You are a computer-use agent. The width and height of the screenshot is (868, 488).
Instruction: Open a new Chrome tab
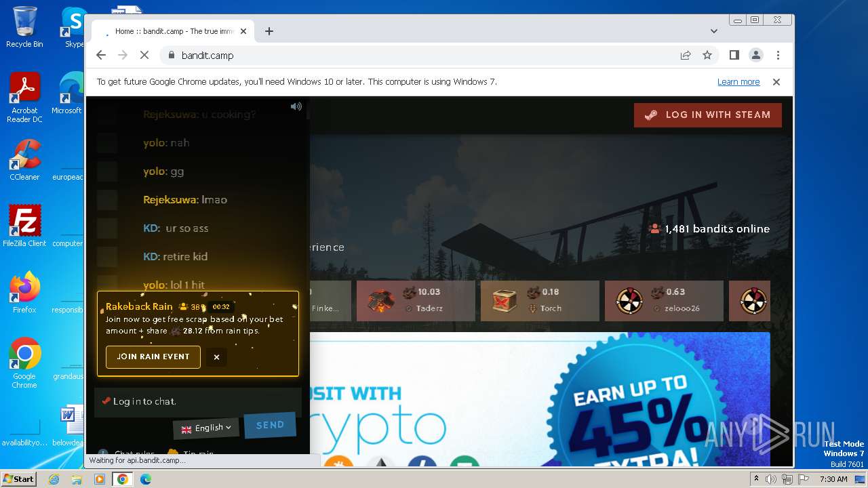tap(269, 31)
